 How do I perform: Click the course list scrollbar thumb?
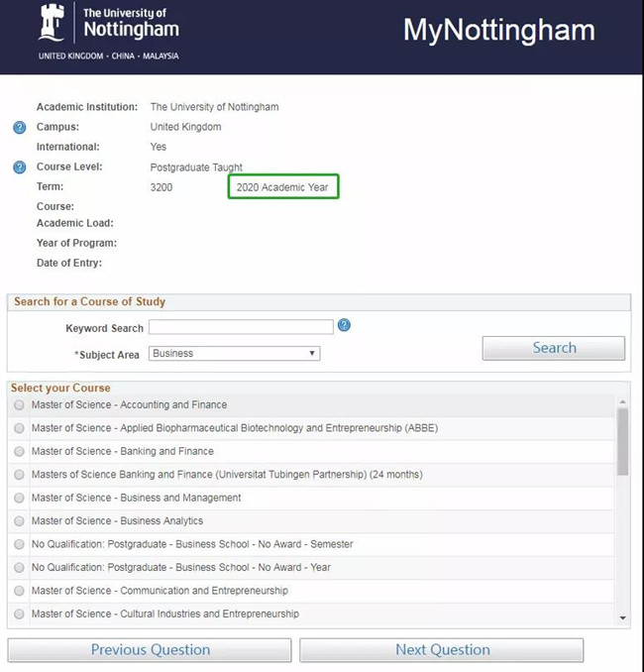tap(623, 441)
